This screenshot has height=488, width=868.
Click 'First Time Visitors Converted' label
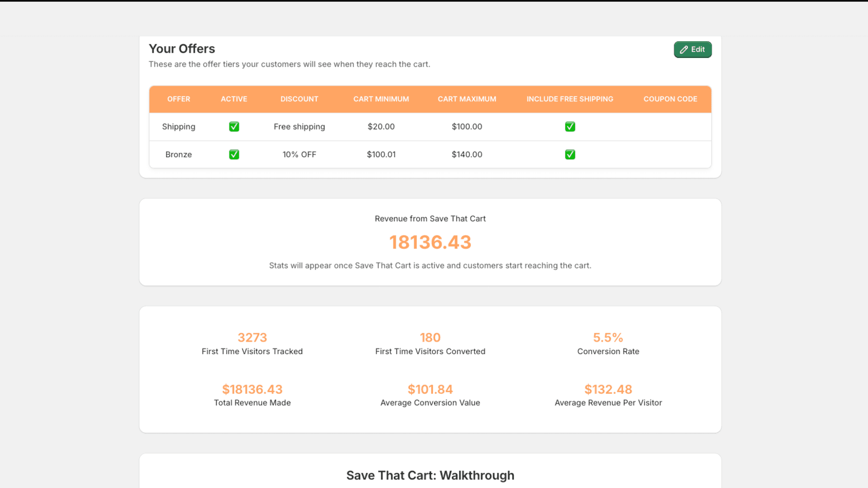click(430, 351)
